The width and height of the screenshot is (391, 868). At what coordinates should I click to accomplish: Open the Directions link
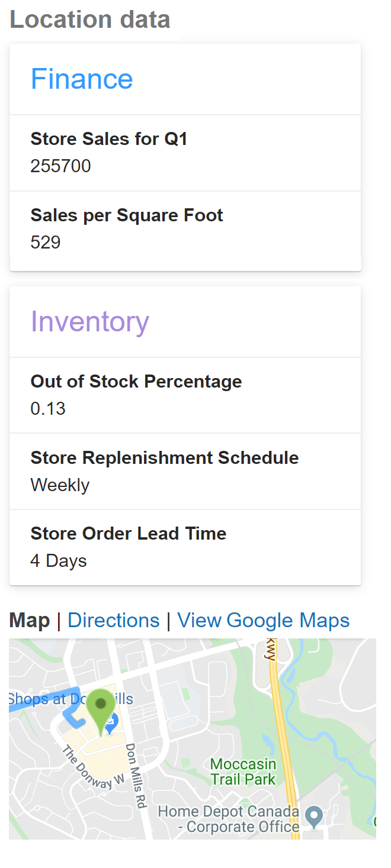click(114, 620)
